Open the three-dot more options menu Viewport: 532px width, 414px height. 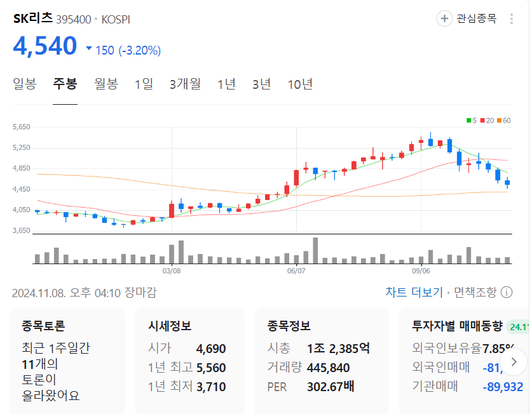[511, 18]
